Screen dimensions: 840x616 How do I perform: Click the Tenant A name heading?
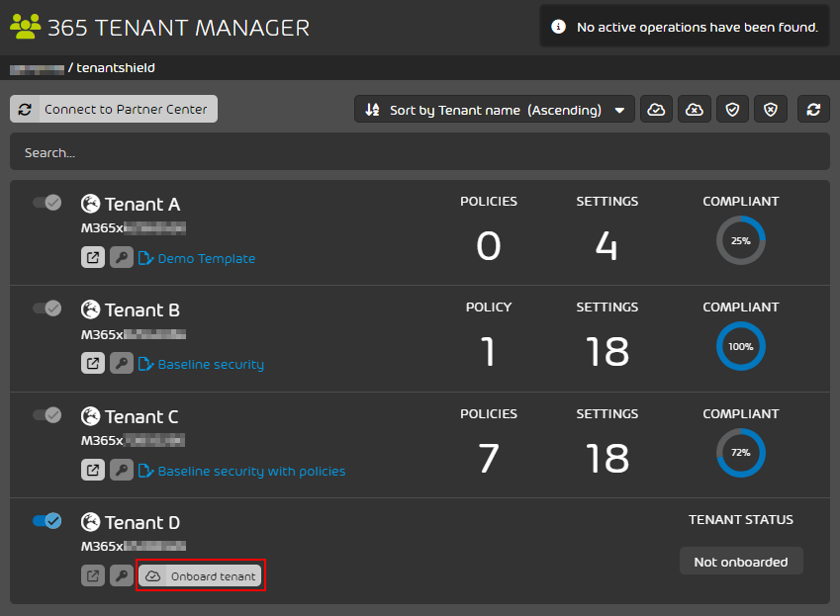pyautogui.click(x=141, y=205)
